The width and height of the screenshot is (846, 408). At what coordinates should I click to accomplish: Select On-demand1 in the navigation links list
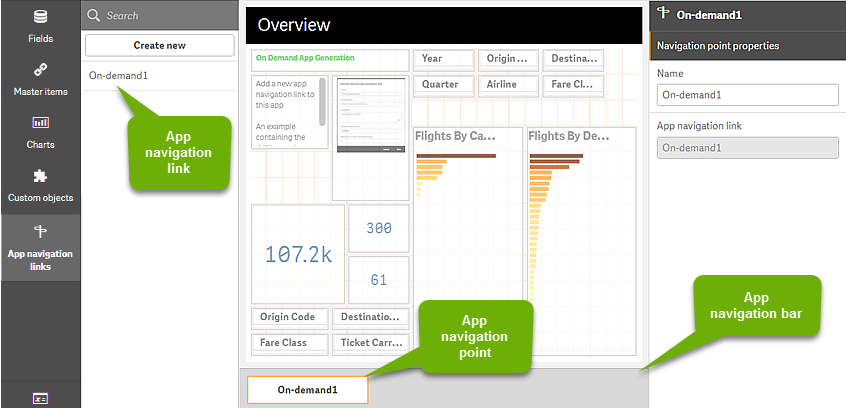[x=118, y=75]
